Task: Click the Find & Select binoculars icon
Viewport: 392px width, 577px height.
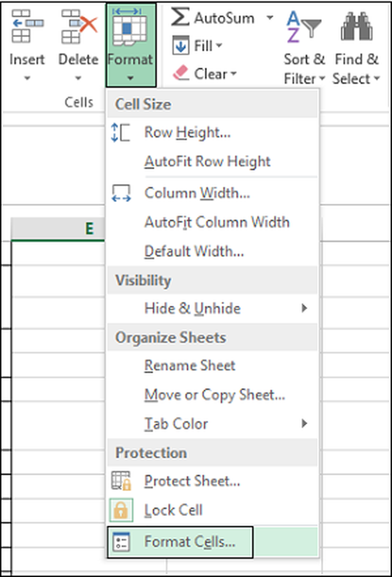Action: [356, 28]
